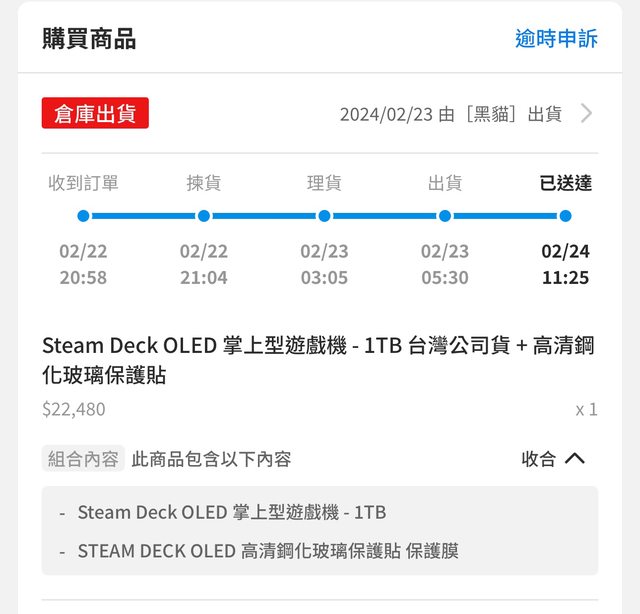
Task: Click the 02/24 11:25 delivered timestamp
Action: click(x=565, y=264)
